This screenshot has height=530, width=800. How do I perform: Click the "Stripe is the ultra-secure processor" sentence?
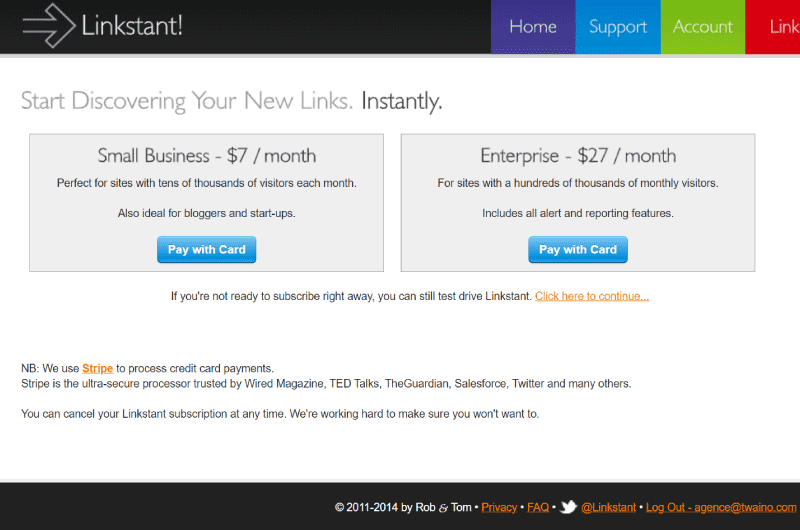[x=326, y=384]
